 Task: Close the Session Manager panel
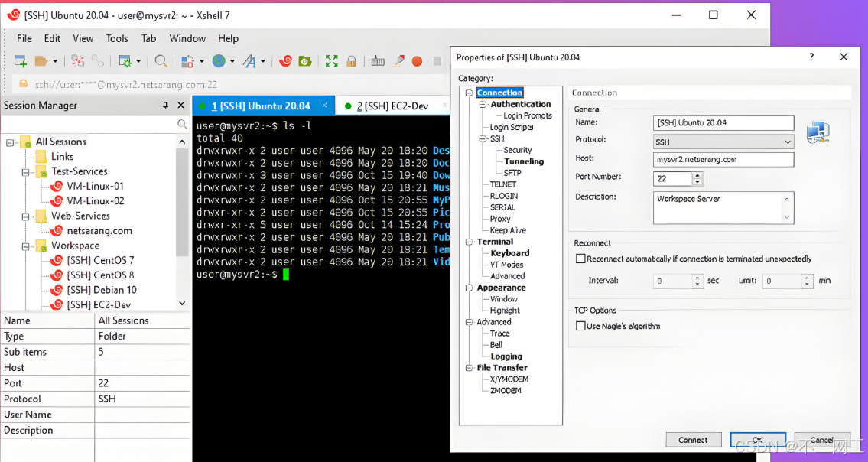(x=180, y=106)
